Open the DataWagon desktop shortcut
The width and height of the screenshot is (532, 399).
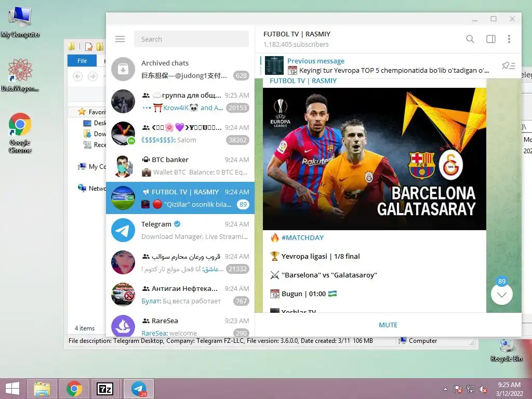[x=20, y=75]
